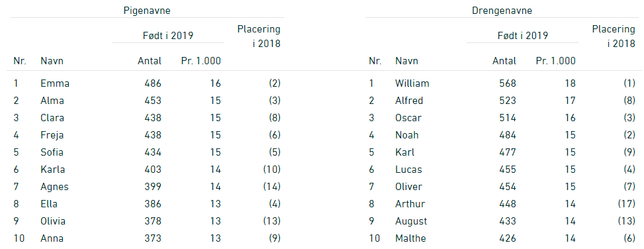Select the name Karl in boys list
Screen dimensions: 644x249
click(404, 152)
